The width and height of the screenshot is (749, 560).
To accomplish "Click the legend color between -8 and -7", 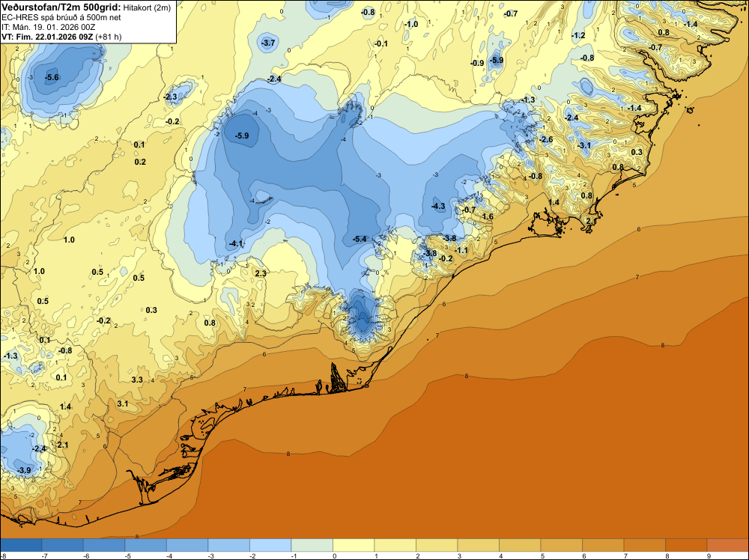I will coord(21,545).
